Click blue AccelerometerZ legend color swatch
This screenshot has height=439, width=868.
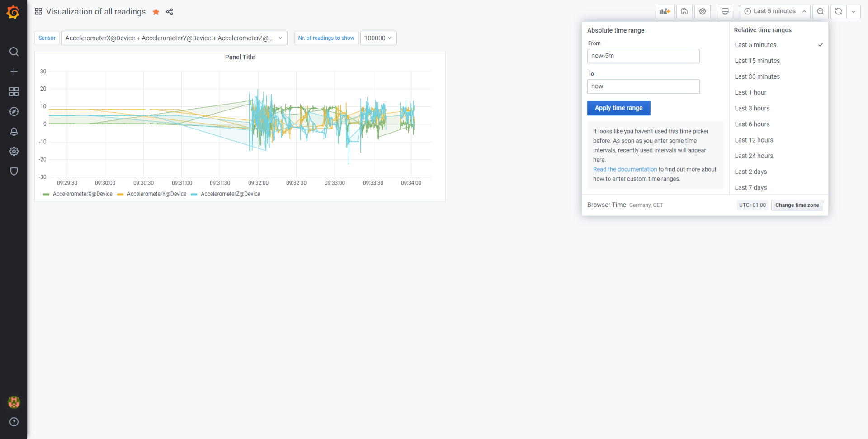tap(194, 194)
